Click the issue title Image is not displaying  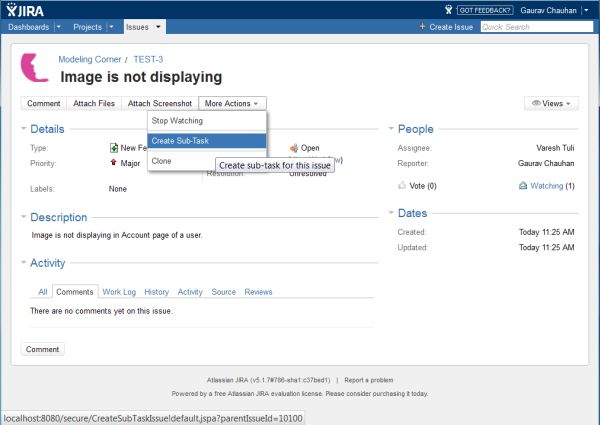[x=141, y=77]
